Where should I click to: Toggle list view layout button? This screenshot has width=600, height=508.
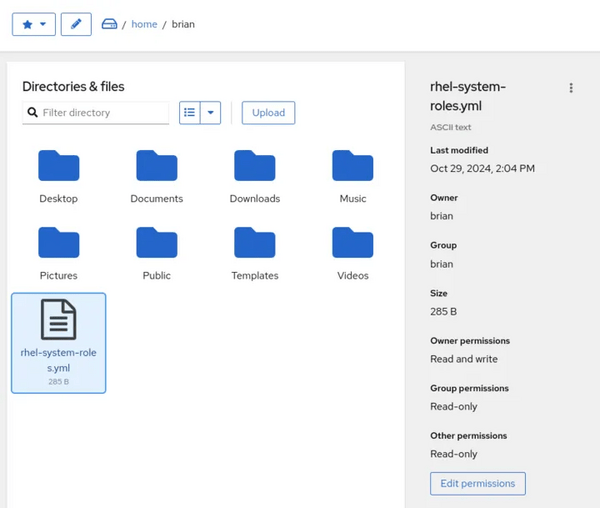pyautogui.click(x=190, y=113)
